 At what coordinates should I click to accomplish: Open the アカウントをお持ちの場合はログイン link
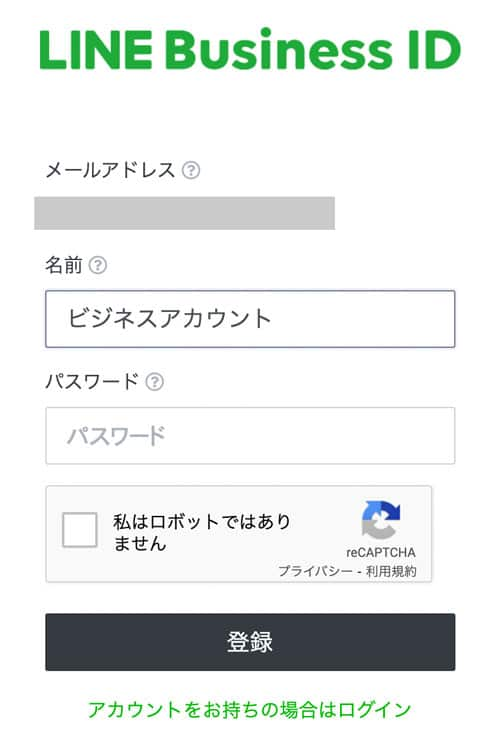coord(250,709)
